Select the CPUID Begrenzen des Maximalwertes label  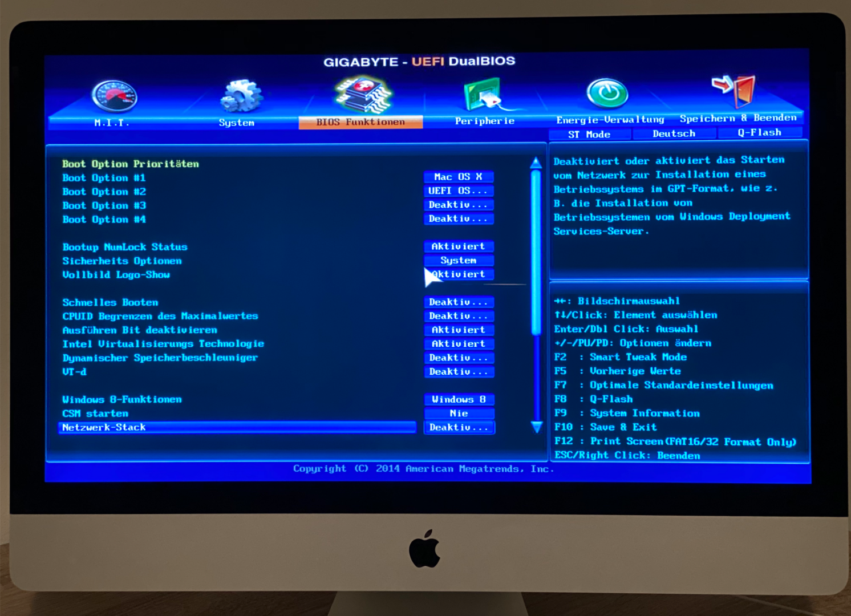(x=160, y=316)
